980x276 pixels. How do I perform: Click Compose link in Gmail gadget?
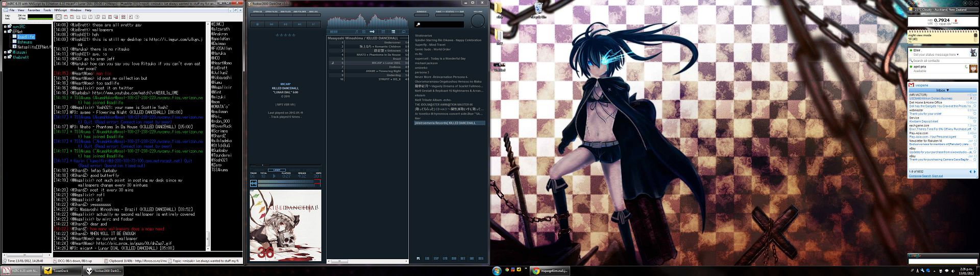point(915,176)
